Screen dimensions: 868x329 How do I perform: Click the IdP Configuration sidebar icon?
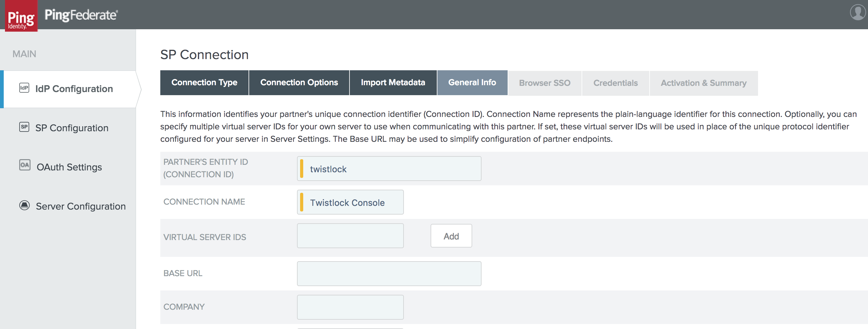pyautogui.click(x=24, y=88)
